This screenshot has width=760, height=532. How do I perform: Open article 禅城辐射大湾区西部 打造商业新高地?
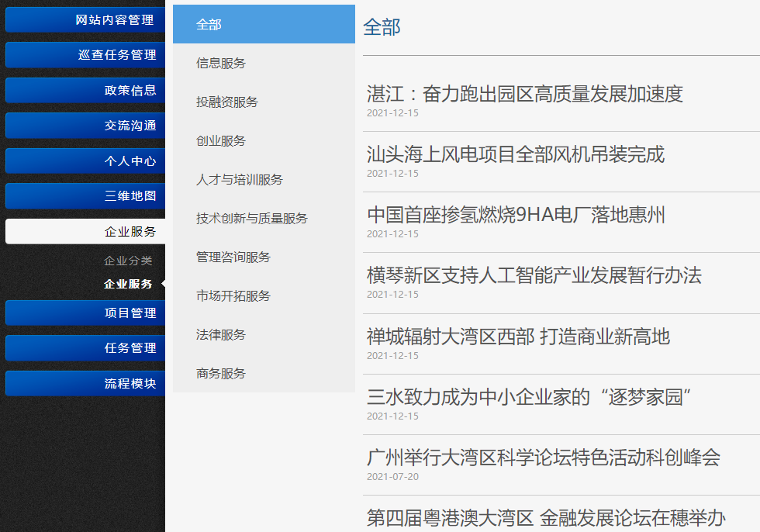[519, 337]
